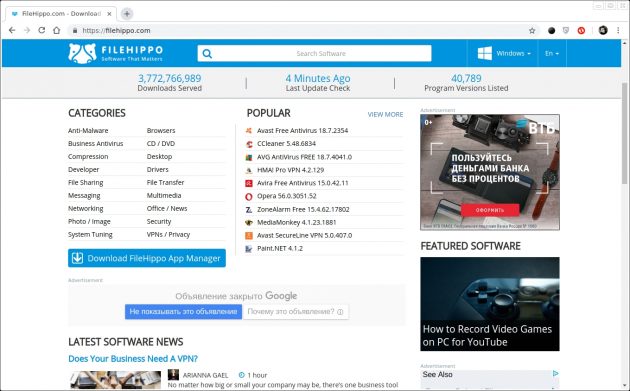Screen dimensions: 630x391
Task: Click the profile avatar in the toolbar
Action: 603,30
